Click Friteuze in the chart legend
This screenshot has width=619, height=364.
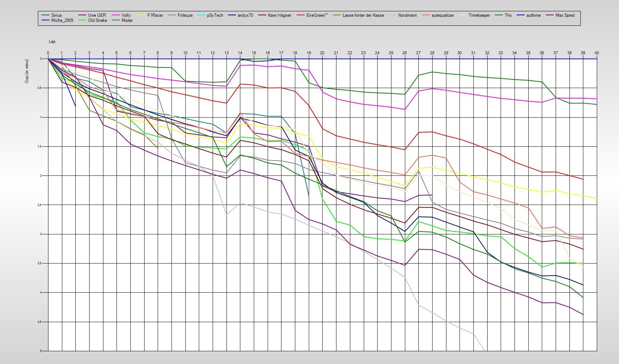coord(185,15)
